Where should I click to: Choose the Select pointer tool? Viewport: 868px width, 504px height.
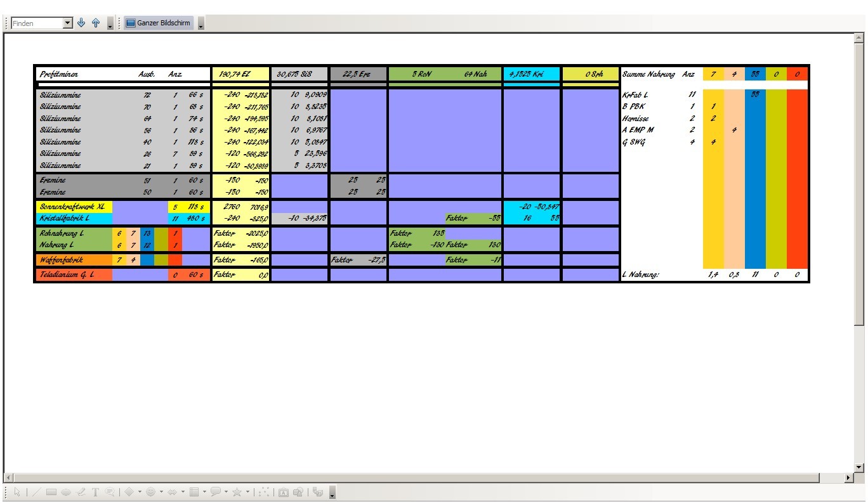[18, 492]
